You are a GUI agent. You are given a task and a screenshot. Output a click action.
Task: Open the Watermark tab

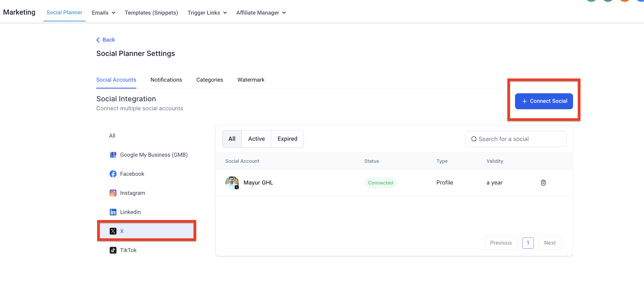coord(251,80)
